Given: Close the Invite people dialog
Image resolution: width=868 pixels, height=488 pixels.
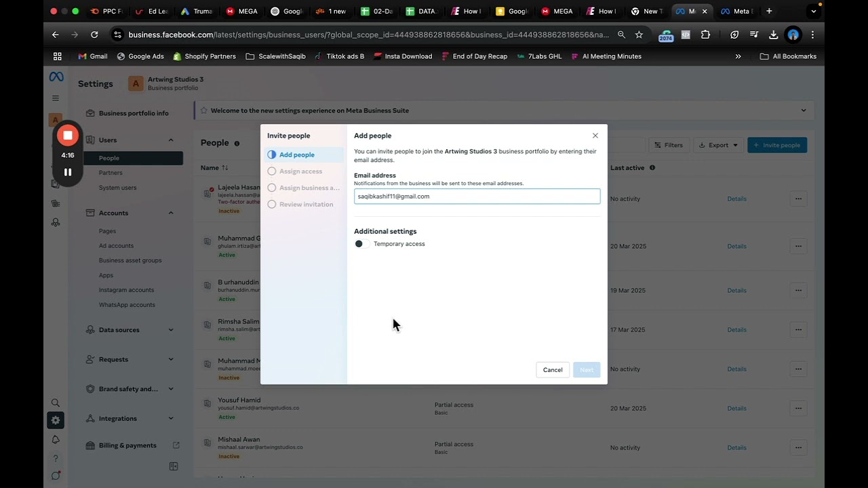Looking at the screenshot, I should pos(595,136).
